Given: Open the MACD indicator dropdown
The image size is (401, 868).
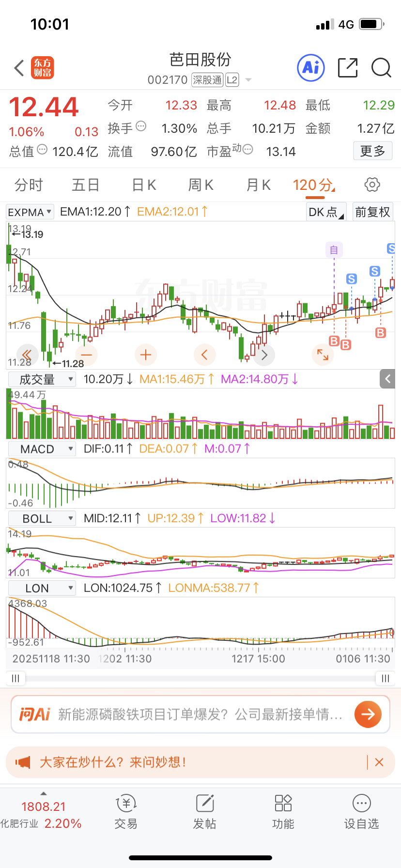Looking at the screenshot, I should [x=42, y=449].
